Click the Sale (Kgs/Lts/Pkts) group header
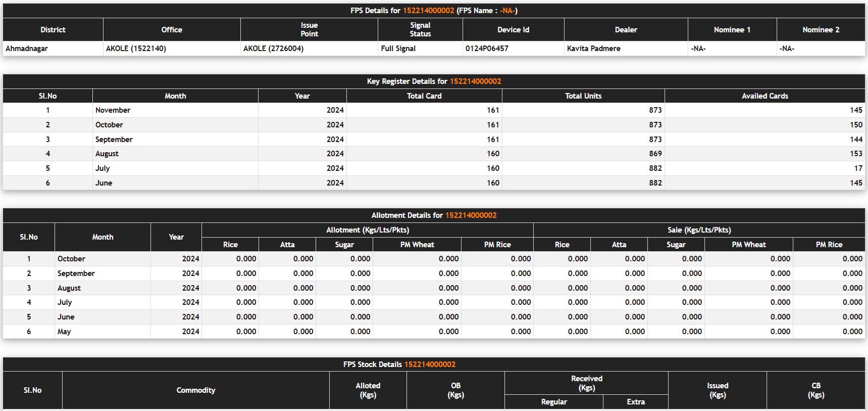868x411 pixels. point(699,230)
